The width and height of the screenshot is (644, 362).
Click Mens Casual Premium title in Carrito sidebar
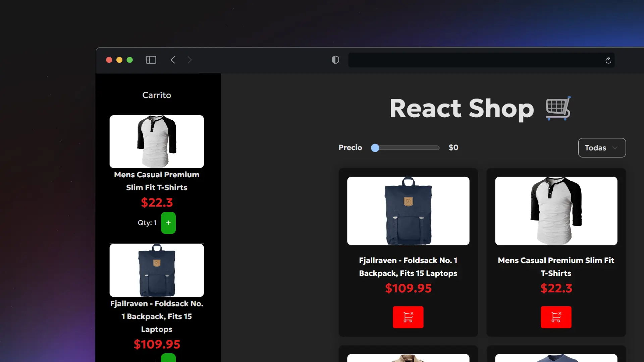157,181
